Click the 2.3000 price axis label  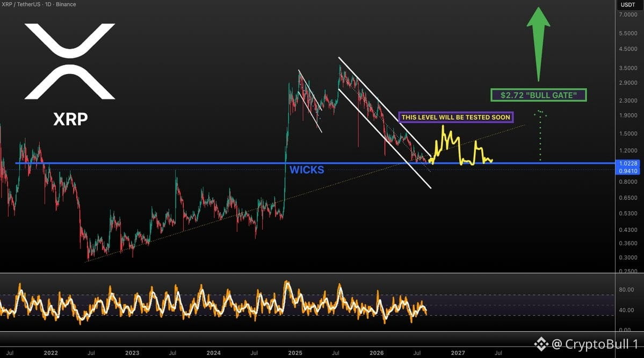(x=628, y=100)
